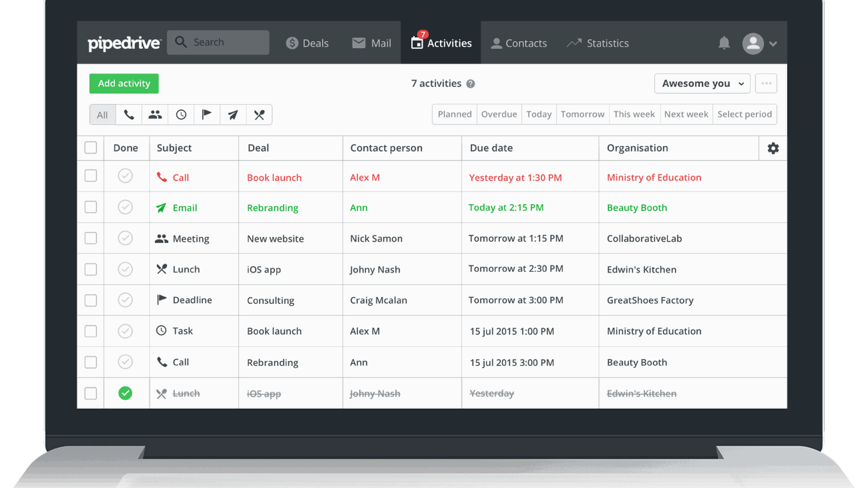Image resolution: width=868 pixels, height=488 pixels.
Task: Filter by Overdue activities
Action: tap(499, 114)
